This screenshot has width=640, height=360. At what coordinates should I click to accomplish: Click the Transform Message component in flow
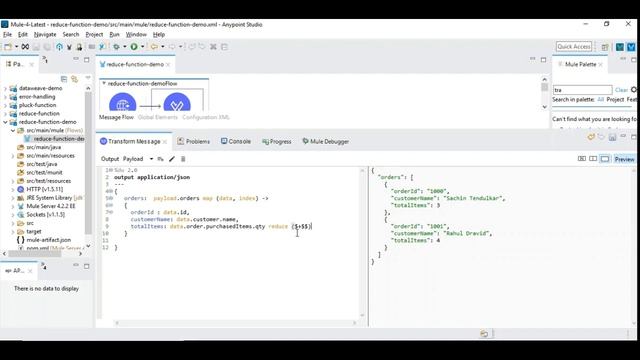[177, 102]
